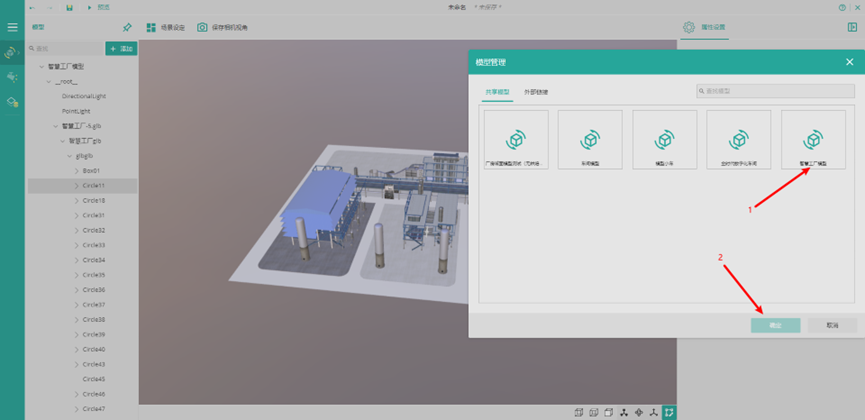This screenshot has width=865, height=420.
Task: Click the undo arrow in top bar
Action: pos(32,8)
